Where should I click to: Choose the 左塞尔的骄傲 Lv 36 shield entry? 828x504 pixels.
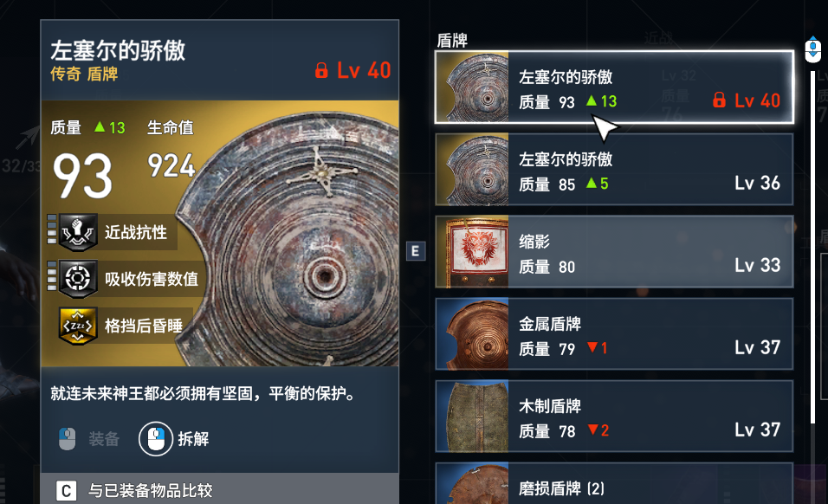tap(614, 170)
